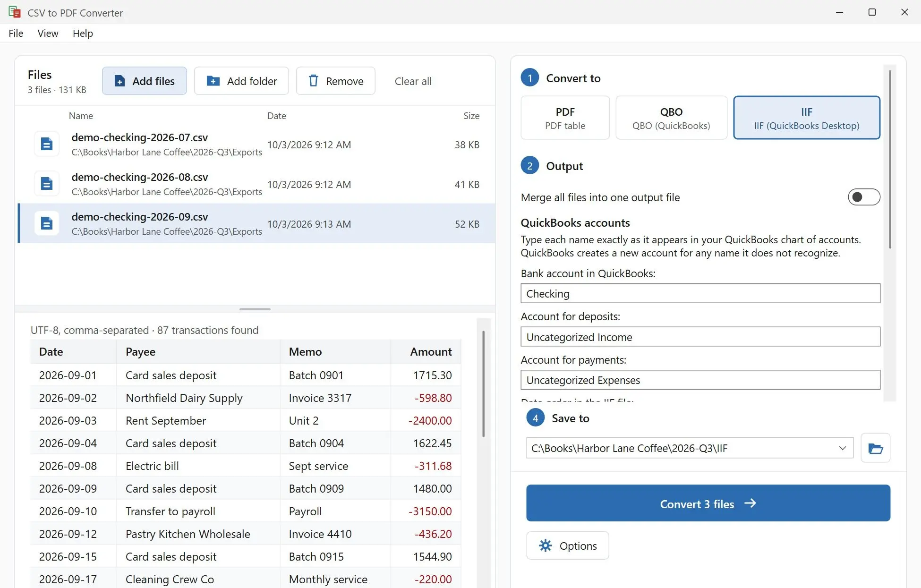Sort files by the Date column header
The width and height of the screenshot is (921, 588).
[x=277, y=116]
